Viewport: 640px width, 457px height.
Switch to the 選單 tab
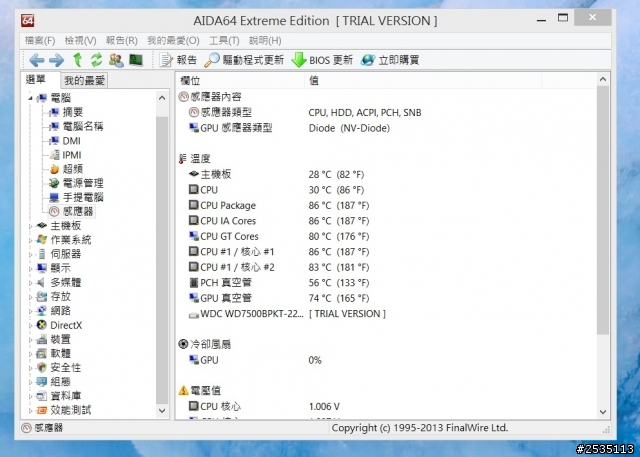coord(36,79)
